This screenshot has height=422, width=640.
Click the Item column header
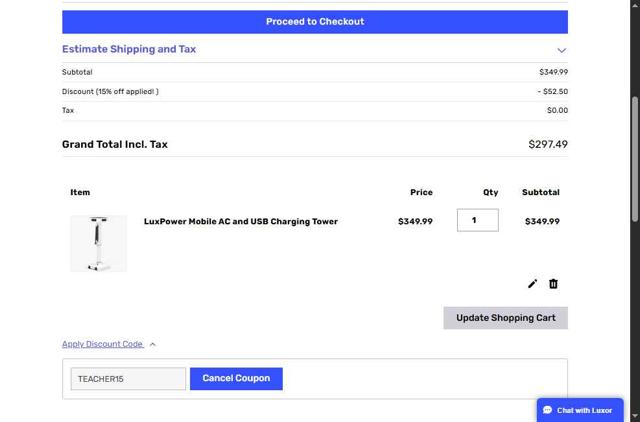[x=80, y=192]
